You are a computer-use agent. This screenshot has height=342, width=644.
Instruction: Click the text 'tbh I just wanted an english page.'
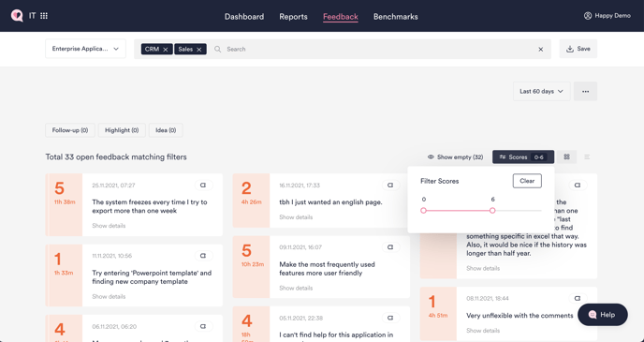click(330, 202)
